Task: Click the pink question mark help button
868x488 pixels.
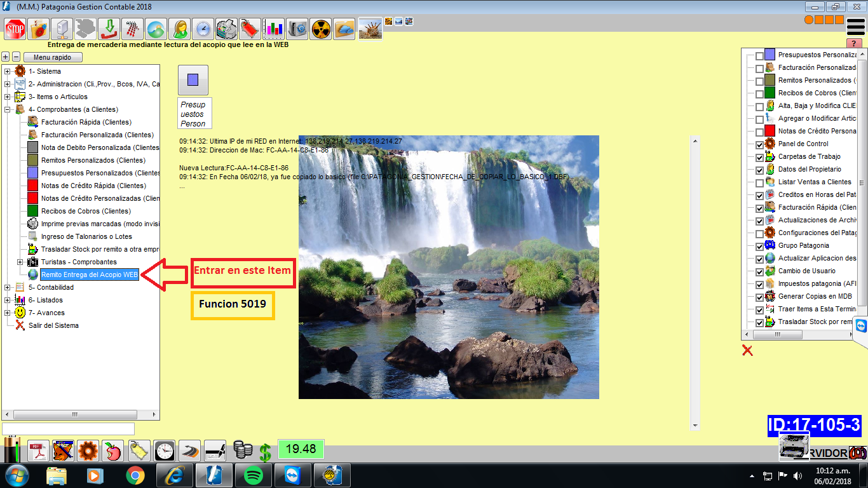Action: (x=855, y=43)
